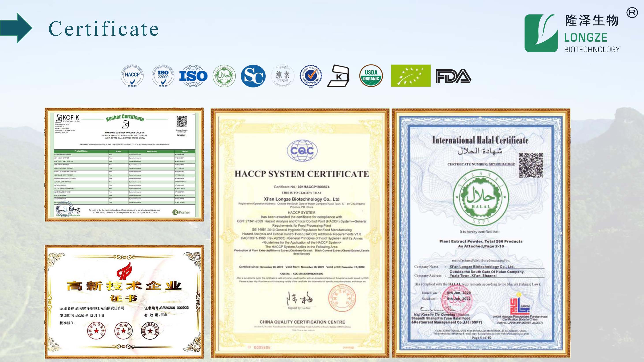The height and width of the screenshot is (362, 644).
Task: Click the KOF-K Kosher Supervision logo
Action: pyautogui.click(x=68, y=118)
